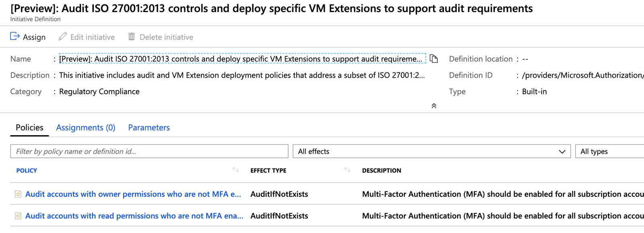Click the Delete initiative trash icon
This screenshot has height=233, width=644.
tap(132, 37)
